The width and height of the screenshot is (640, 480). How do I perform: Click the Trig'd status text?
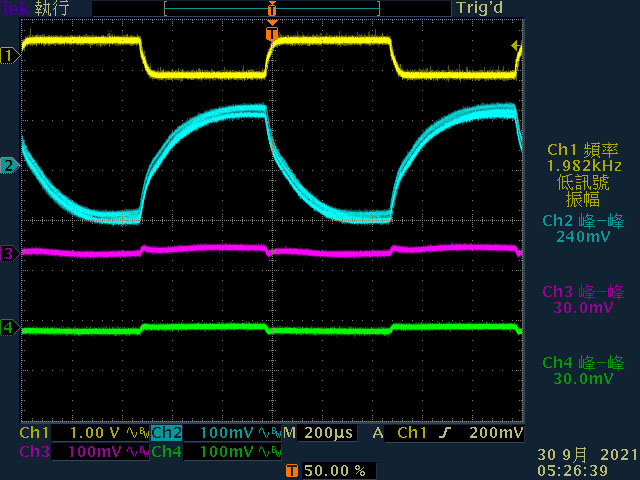point(480,8)
